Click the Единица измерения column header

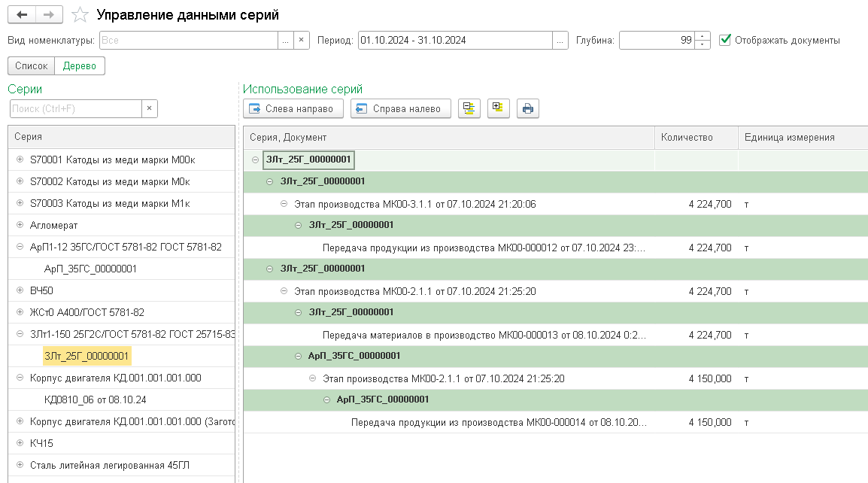click(x=803, y=137)
